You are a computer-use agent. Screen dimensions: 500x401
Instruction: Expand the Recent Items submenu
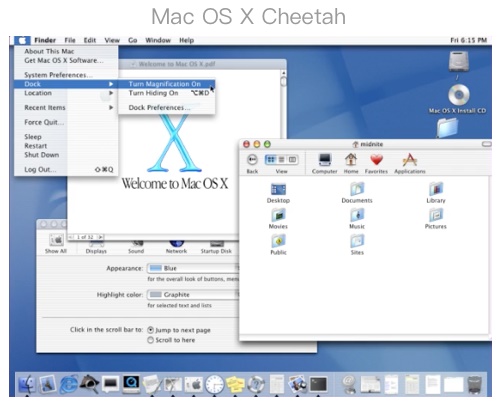click(x=66, y=108)
